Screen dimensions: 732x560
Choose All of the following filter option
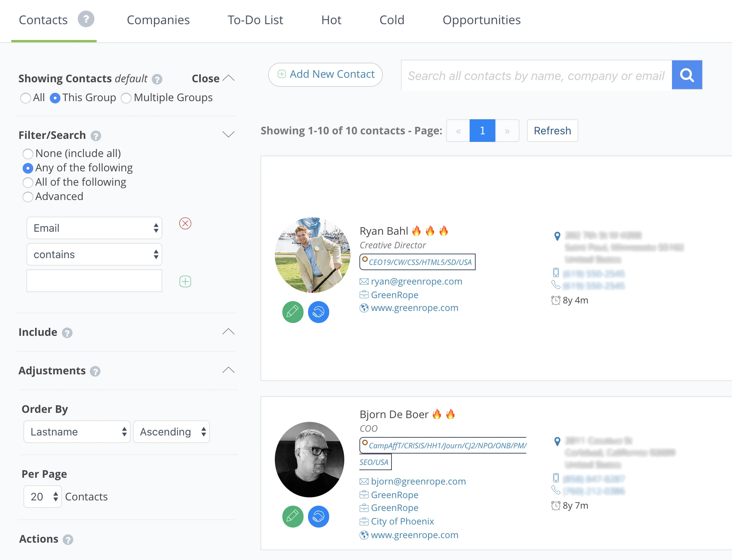pyautogui.click(x=28, y=183)
